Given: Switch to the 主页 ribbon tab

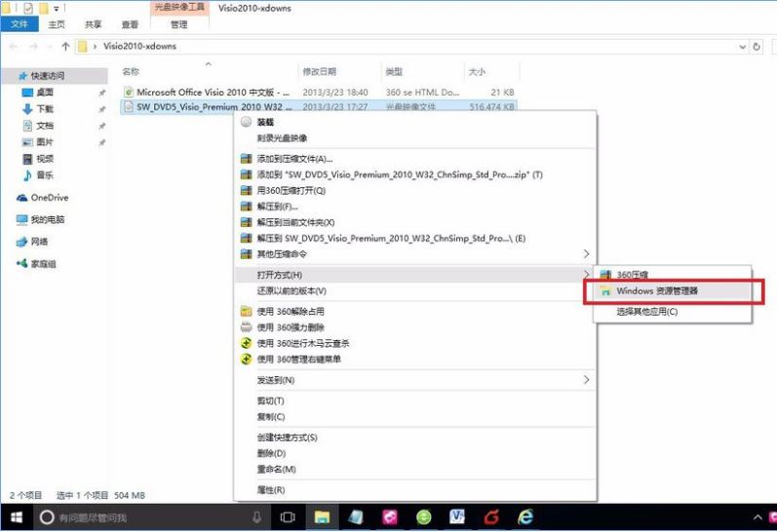Looking at the screenshot, I should click(x=56, y=24).
